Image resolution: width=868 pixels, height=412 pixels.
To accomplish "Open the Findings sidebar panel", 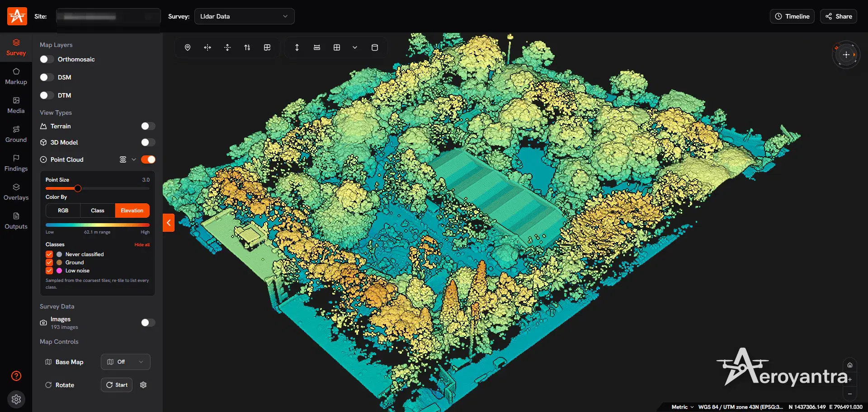I will [16, 163].
